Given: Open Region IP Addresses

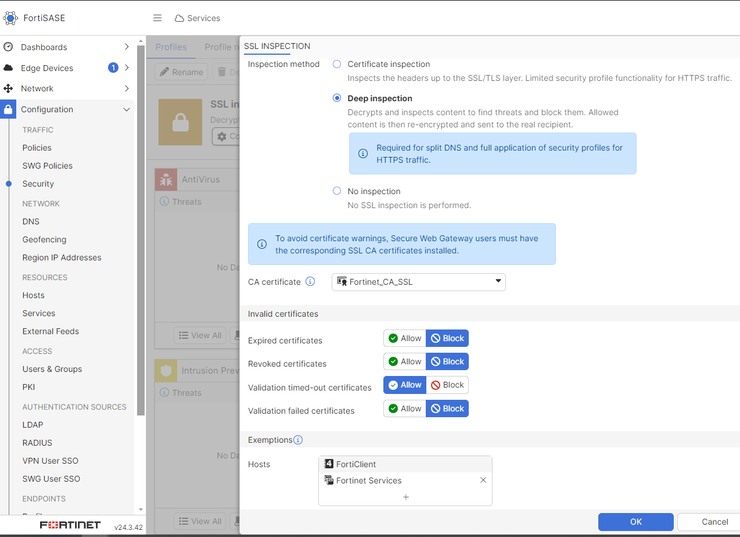Looking at the screenshot, I should [x=62, y=257].
